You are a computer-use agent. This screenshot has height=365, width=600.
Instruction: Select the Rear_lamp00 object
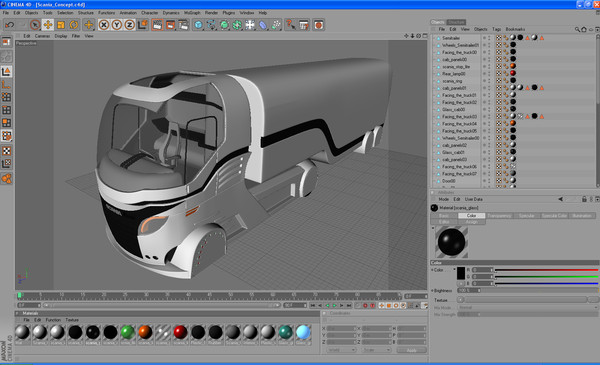click(x=453, y=74)
